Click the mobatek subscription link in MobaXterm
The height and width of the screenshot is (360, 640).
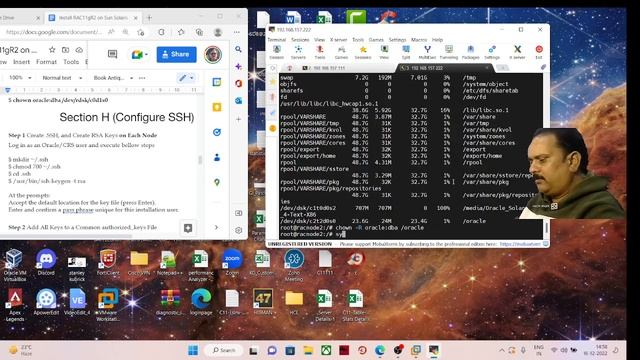pyautogui.click(x=520, y=244)
